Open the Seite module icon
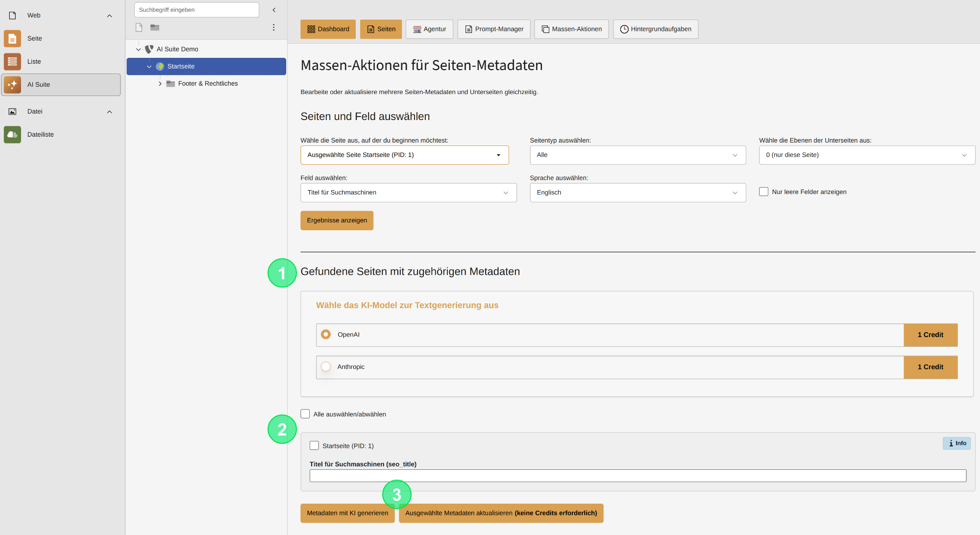The width and height of the screenshot is (980, 535). (x=12, y=38)
